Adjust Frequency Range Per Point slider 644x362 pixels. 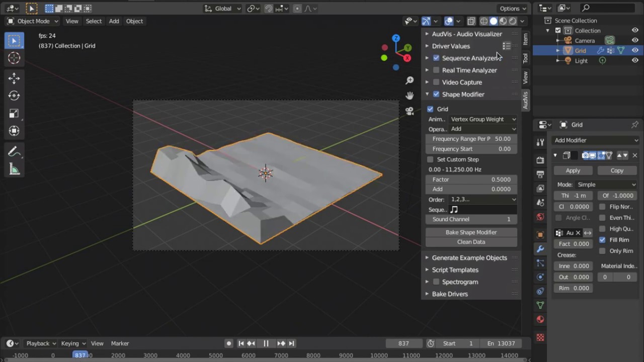[x=471, y=139]
